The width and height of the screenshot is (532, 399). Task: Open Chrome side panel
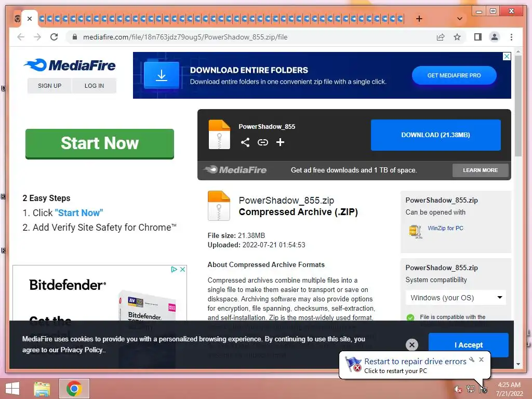coord(478,37)
